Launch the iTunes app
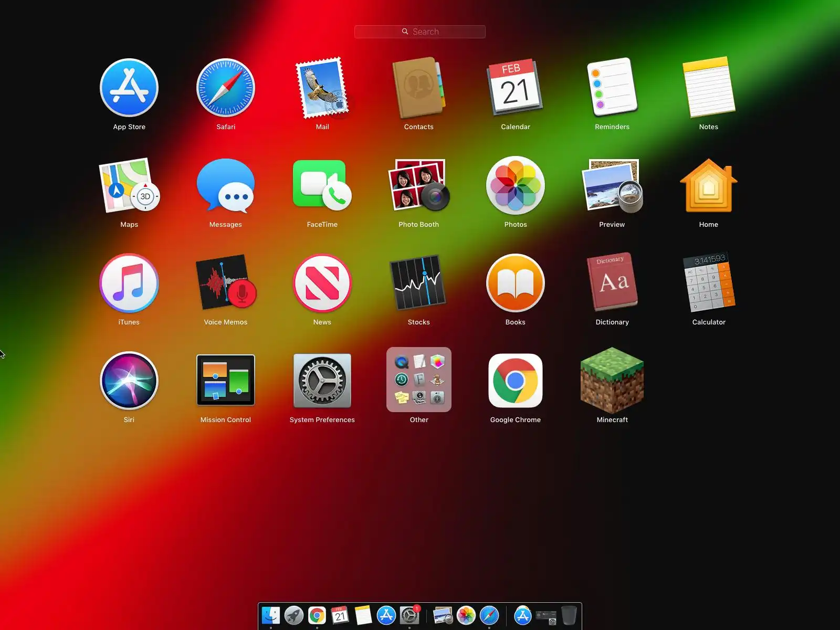This screenshot has width=840, height=630. (x=129, y=282)
